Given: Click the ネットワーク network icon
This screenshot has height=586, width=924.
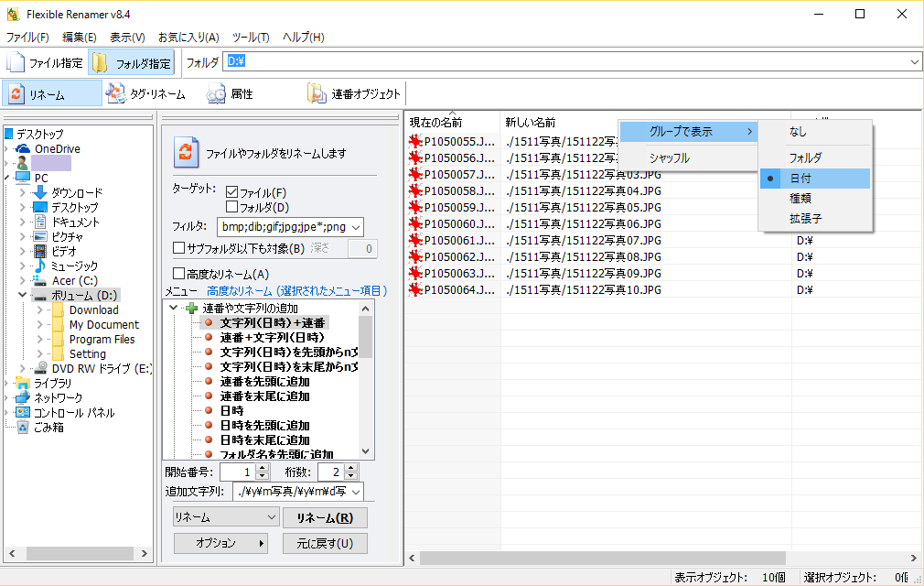Looking at the screenshot, I should [x=23, y=397].
